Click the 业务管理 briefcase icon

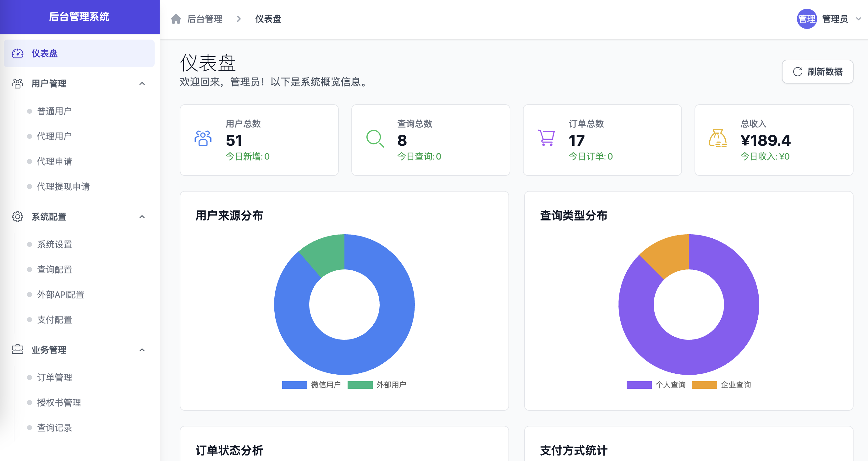click(18, 350)
